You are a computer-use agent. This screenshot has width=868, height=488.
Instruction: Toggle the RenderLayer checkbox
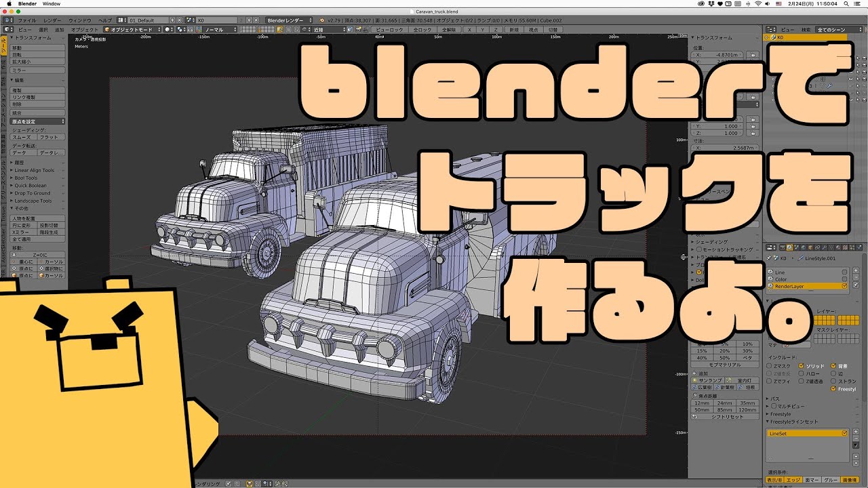click(845, 286)
